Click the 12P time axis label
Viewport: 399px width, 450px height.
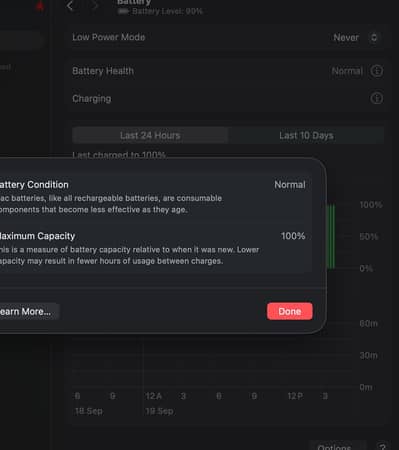coord(295,396)
